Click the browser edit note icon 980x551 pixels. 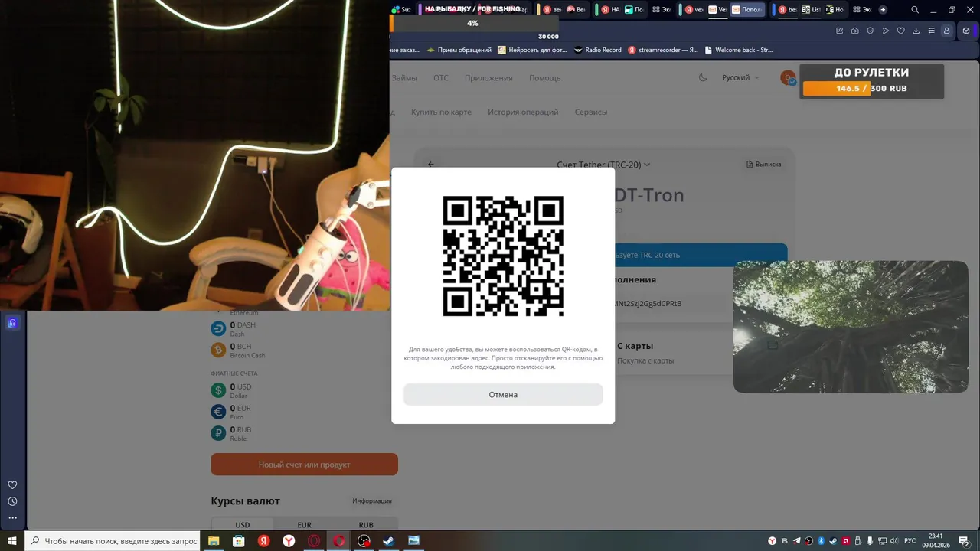[x=839, y=31]
